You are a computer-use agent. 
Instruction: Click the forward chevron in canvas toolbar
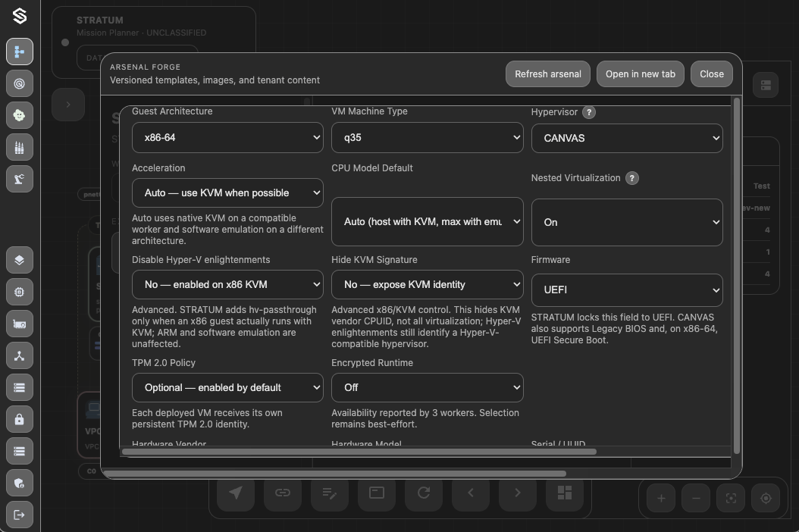pyautogui.click(x=518, y=493)
